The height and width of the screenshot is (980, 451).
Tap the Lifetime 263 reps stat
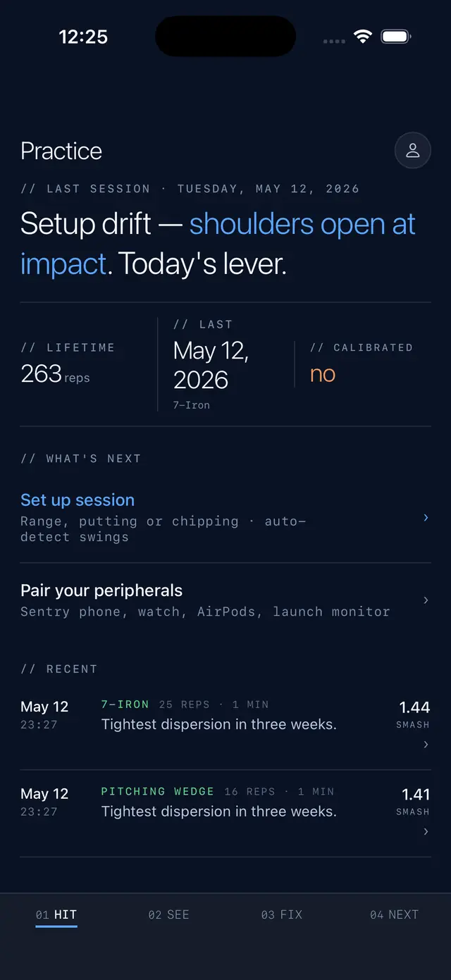click(55, 373)
